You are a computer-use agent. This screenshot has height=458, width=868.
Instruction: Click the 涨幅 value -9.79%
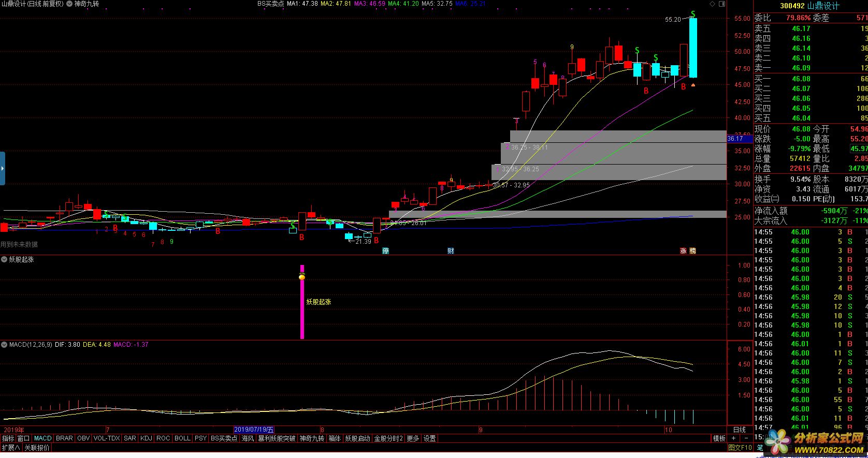[798, 149]
